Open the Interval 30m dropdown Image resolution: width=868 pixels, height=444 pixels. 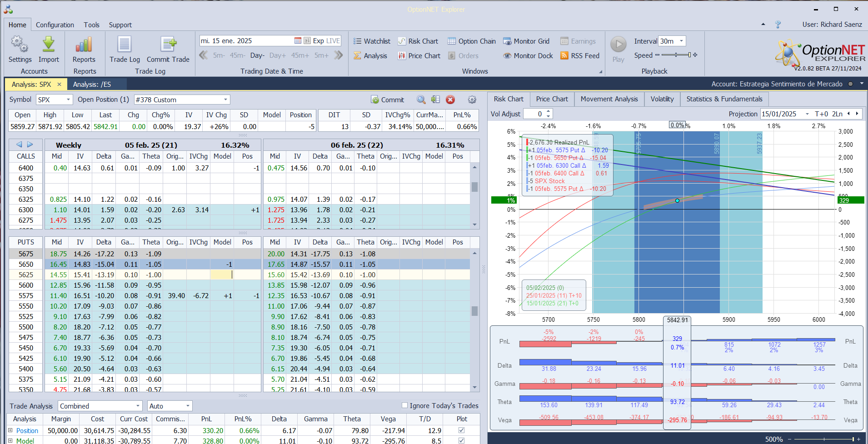681,41
